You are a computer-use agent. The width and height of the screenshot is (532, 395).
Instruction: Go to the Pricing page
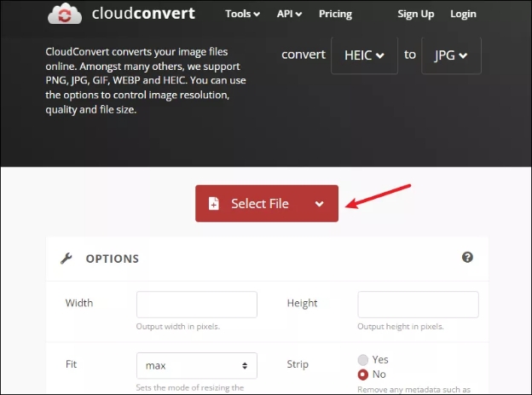[x=335, y=14]
